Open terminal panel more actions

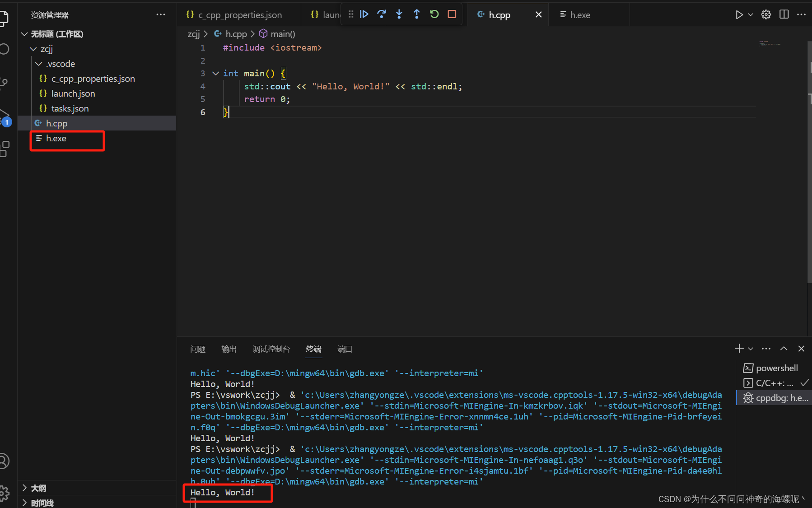coord(766,349)
